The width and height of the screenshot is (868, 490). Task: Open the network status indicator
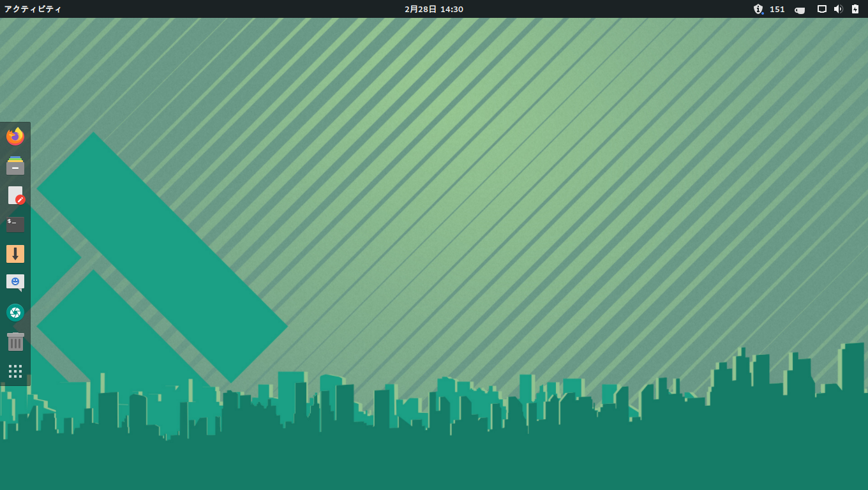click(x=822, y=9)
